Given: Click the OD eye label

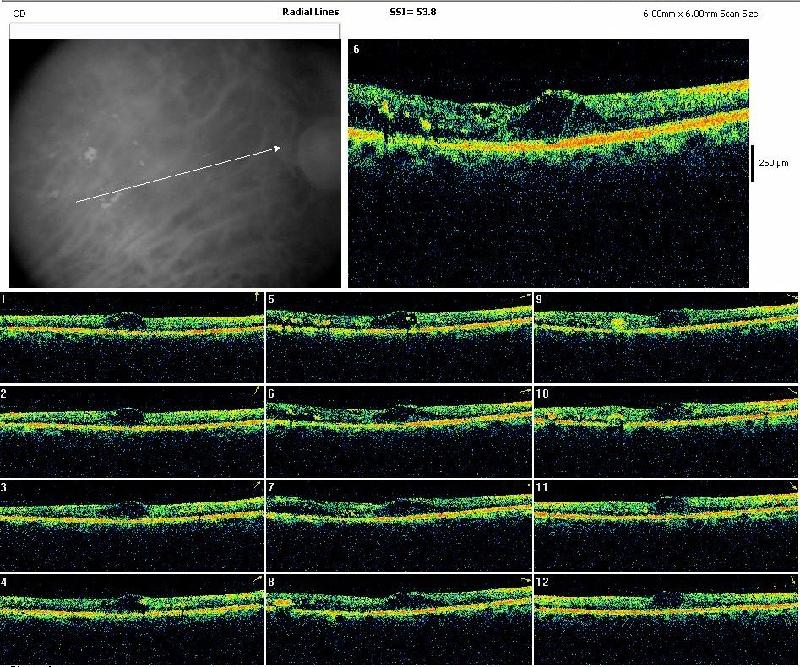Looking at the screenshot, I should click(17, 14).
